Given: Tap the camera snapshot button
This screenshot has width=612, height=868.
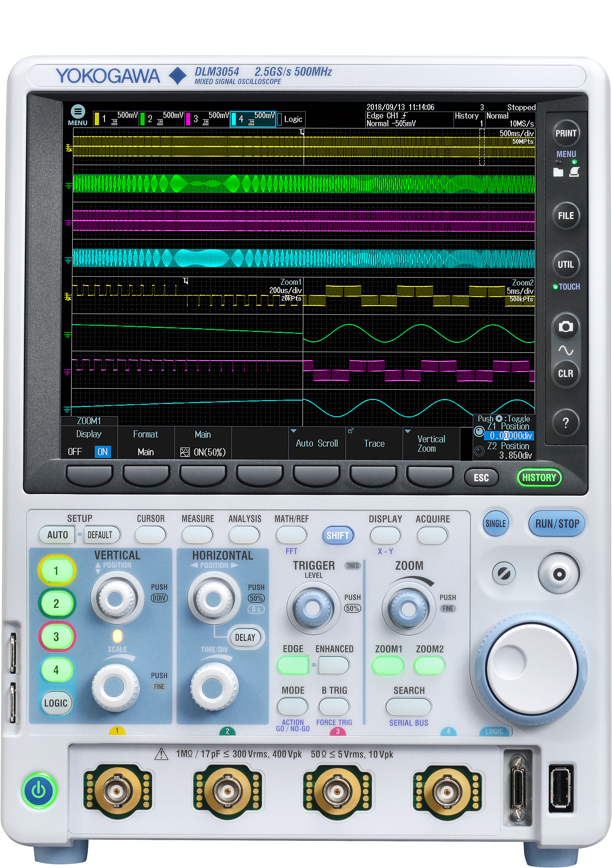Looking at the screenshot, I should (x=566, y=327).
